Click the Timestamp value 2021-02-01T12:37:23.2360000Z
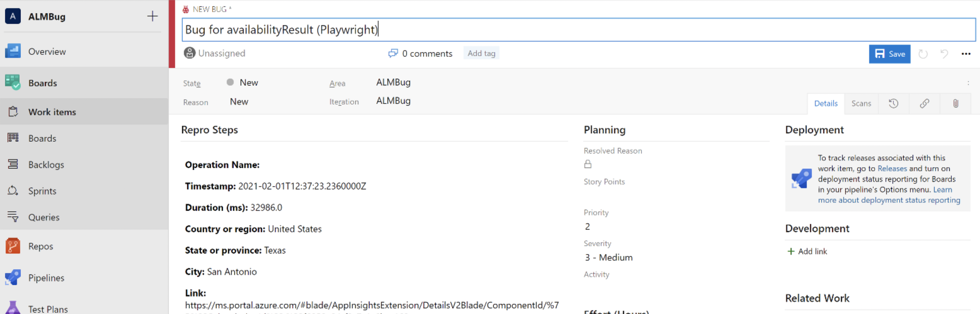The image size is (980, 314). coord(302,186)
